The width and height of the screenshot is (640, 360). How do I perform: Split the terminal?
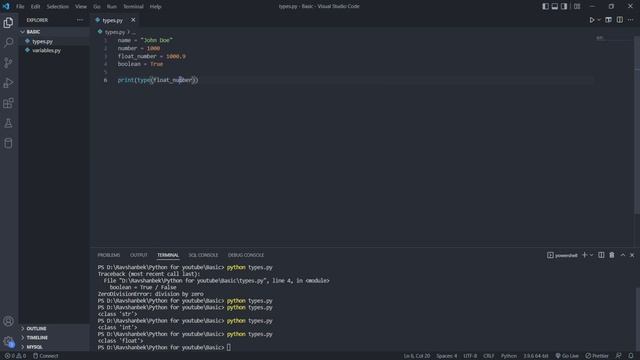(x=601, y=255)
